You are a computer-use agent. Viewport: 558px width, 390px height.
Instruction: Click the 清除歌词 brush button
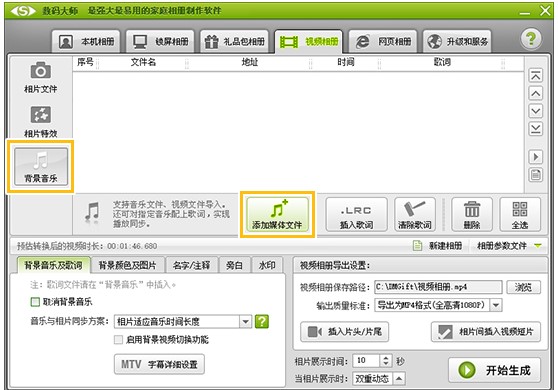coord(415,215)
